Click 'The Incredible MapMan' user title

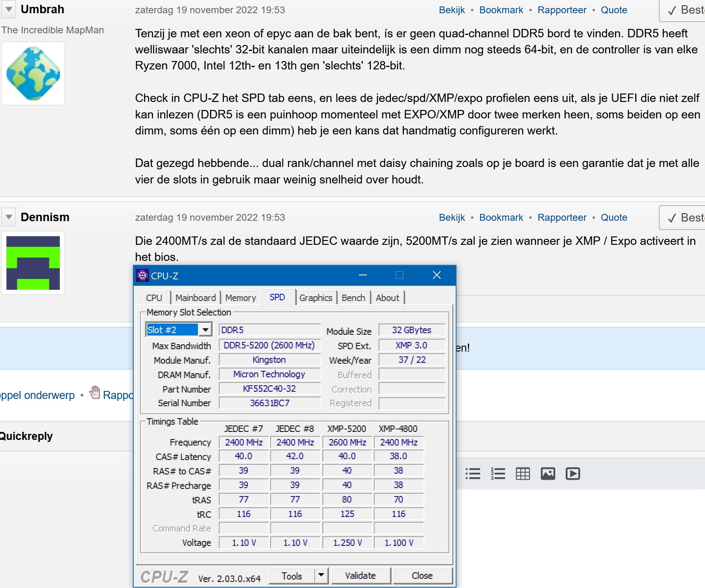coord(53,30)
